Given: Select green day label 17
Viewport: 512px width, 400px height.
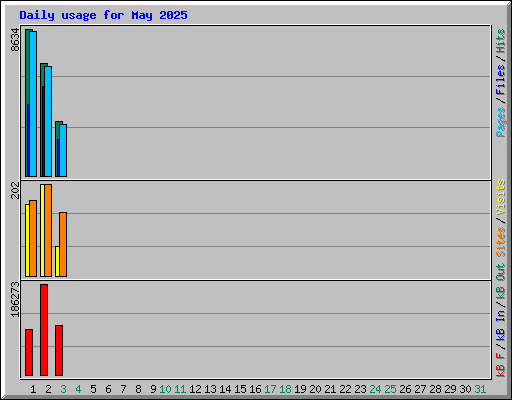Looking at the screenshot, I should pos(270,389).
